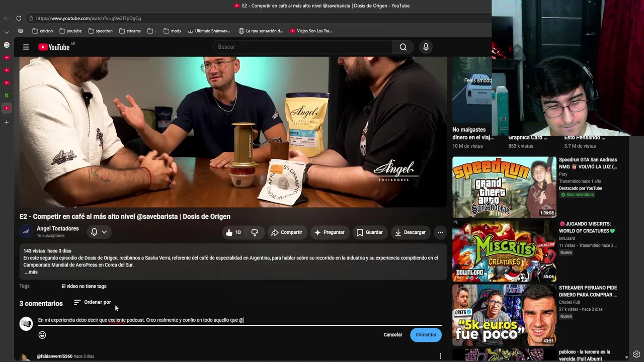Open Viejos Son Los Tra... bookmark
The image size is (644, 362).
[x=311, y=31]
